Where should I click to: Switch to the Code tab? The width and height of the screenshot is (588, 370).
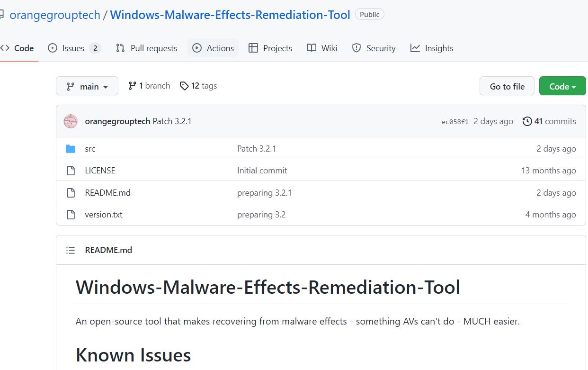point(18,48)
